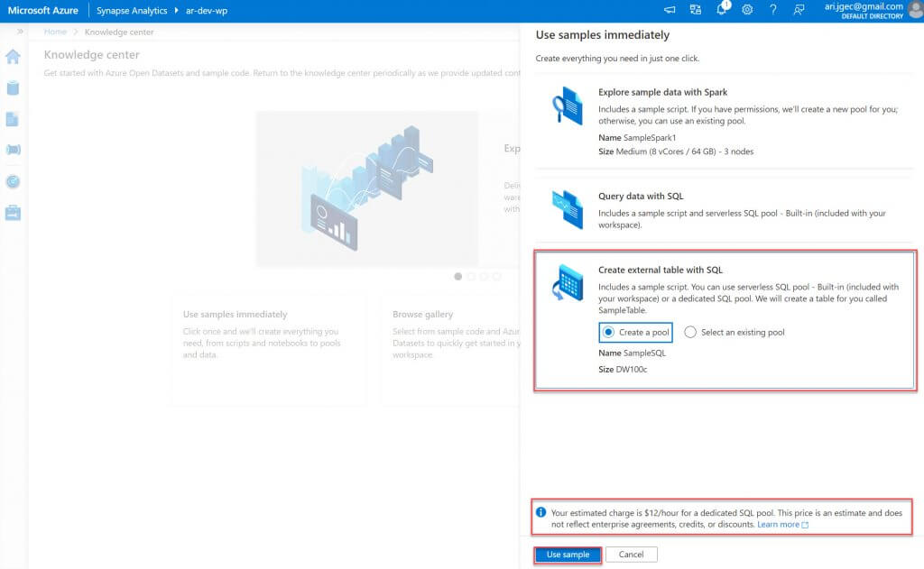Click the Use samples immediately panel heading
924x569 pixels.
(x=602, y=35)
